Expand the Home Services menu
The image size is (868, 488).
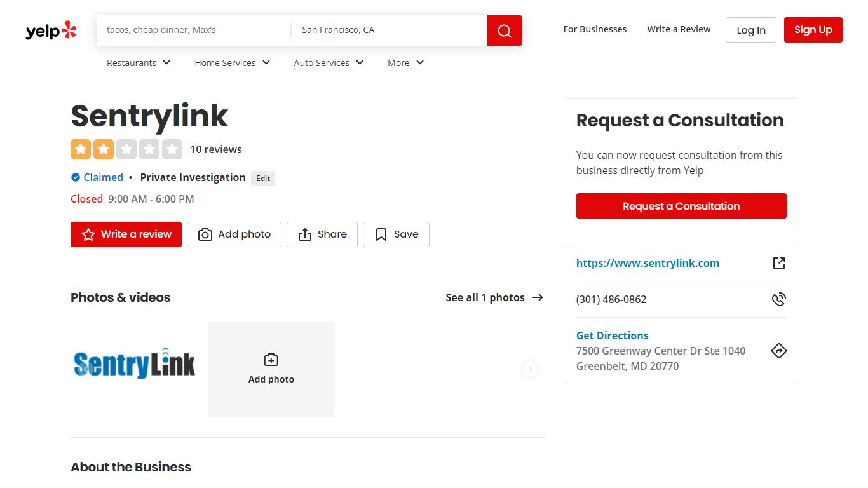233,63
